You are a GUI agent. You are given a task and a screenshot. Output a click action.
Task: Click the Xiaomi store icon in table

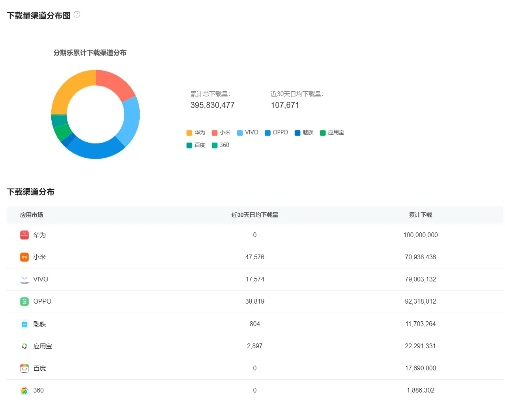pyautogui.click(x=24, y=257)
